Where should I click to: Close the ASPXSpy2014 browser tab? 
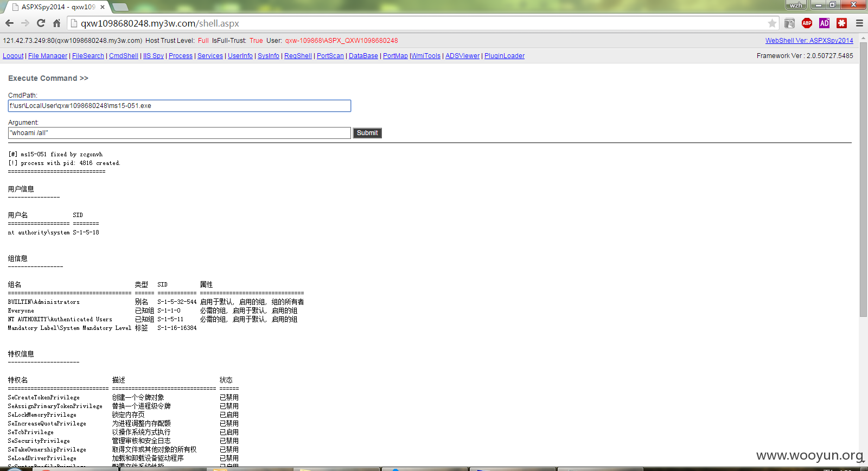click(x=103, y=7)
